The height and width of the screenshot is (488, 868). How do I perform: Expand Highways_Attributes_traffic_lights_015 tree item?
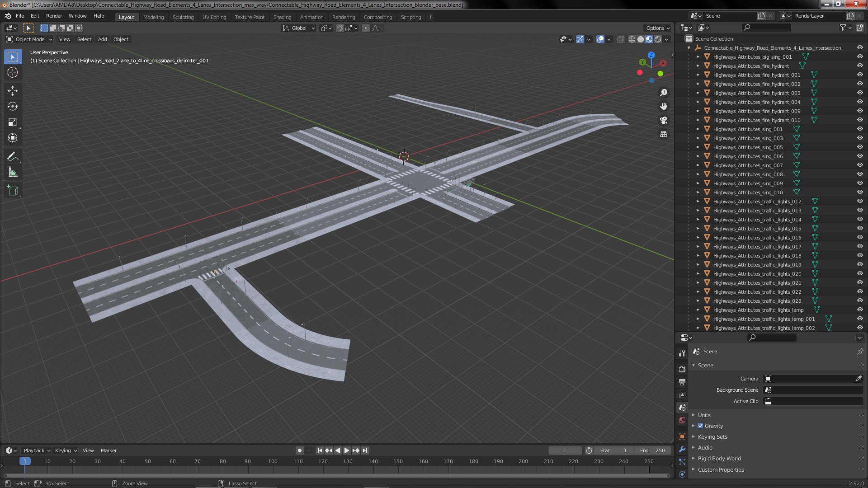pos(698,228)
